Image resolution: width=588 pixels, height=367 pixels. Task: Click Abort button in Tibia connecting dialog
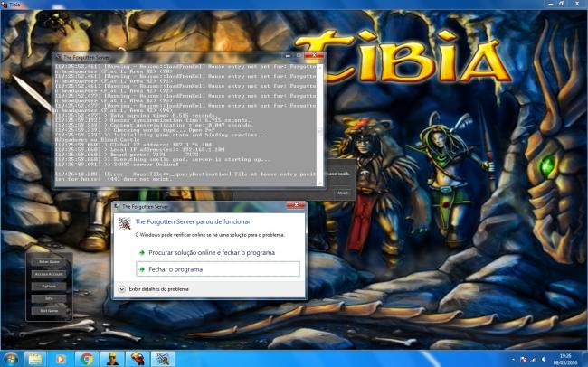point(342,193)
